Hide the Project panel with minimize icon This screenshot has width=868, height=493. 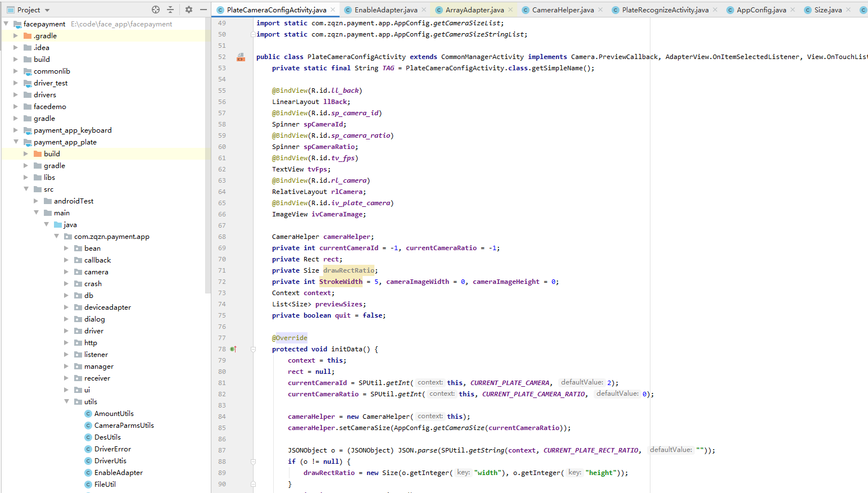click(x=204, y=10)
